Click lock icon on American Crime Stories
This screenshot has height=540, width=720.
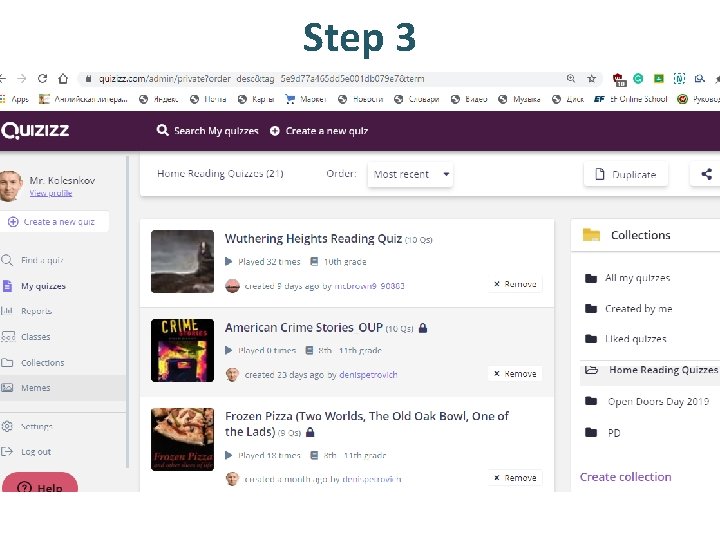tap(423, 328)
